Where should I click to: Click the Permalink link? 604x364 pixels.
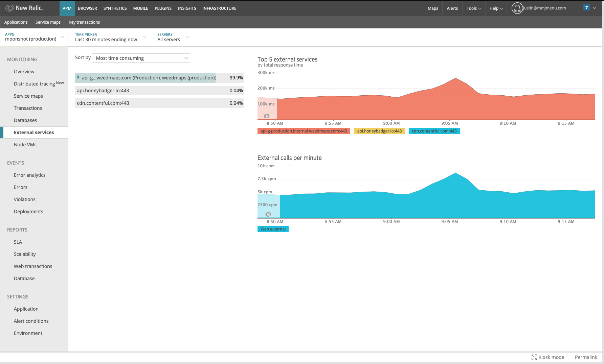[x=586, y=357]
